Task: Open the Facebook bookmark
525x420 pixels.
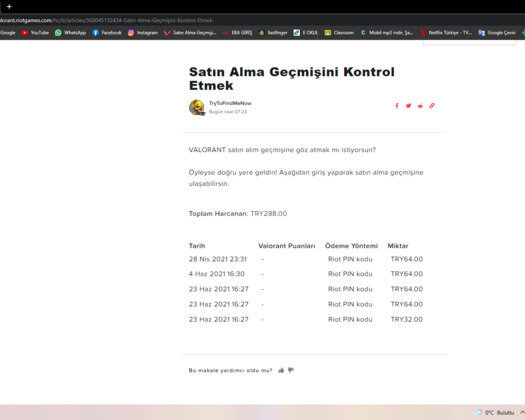Action: point(107,32)
